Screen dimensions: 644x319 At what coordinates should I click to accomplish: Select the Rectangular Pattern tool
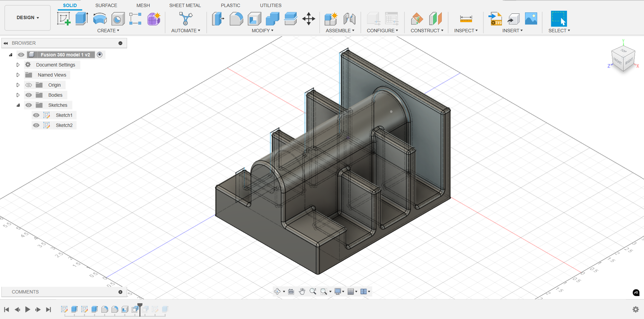point(135,19)
